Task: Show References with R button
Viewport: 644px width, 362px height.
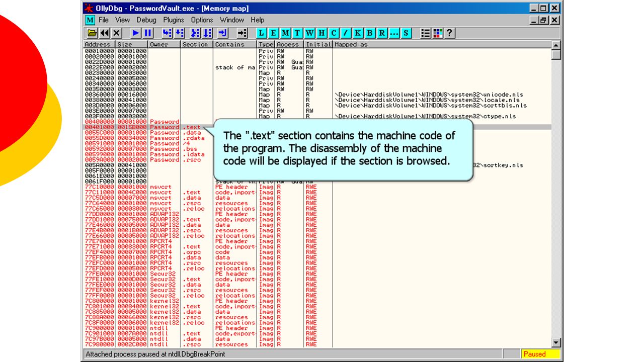Action: pyautogui.click(x=382, y=33)
